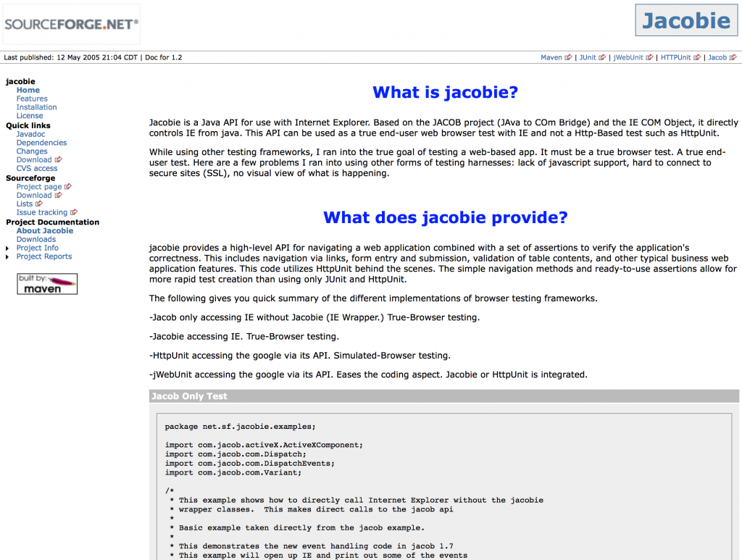Open the Lists link
The image size is (742, 560).
click(x=25, y=204)
